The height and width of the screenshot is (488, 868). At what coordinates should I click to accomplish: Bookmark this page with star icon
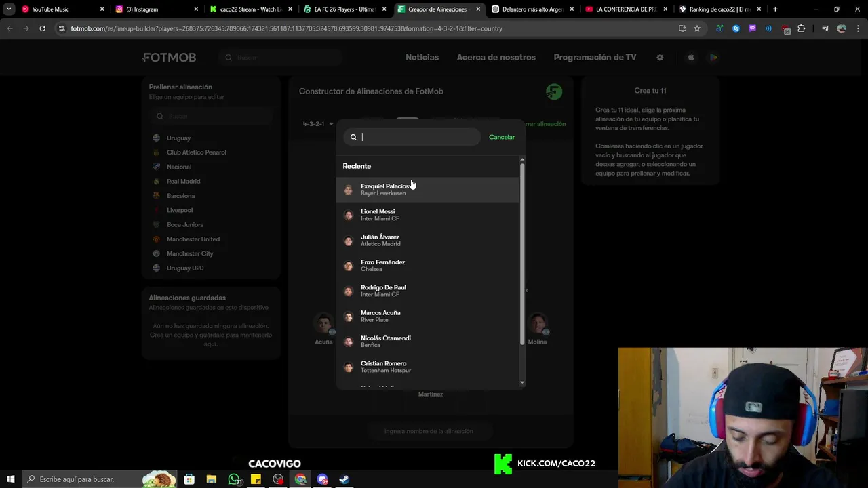click(697, 28)
